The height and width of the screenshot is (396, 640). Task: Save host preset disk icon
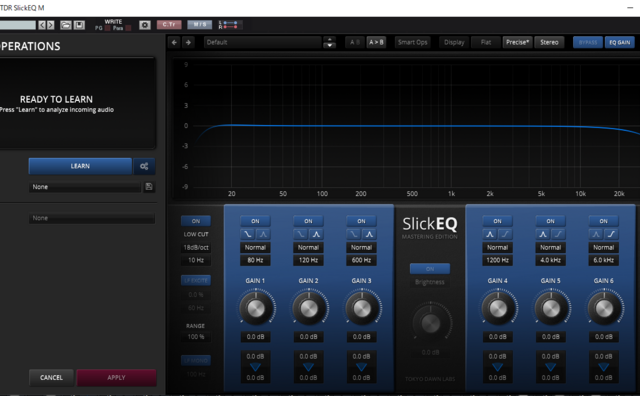(79, 25)
